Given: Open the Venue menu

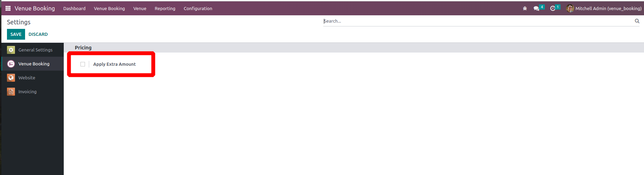Looking at the screenshot, I should 140,8.
